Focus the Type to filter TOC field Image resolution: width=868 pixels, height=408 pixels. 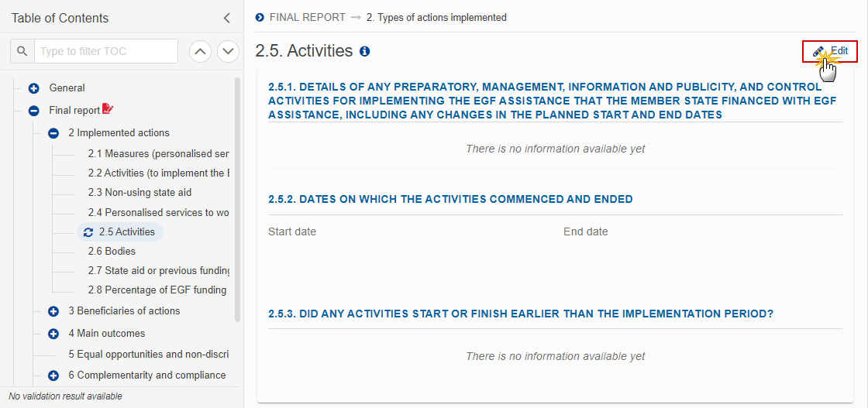[106, 51]
